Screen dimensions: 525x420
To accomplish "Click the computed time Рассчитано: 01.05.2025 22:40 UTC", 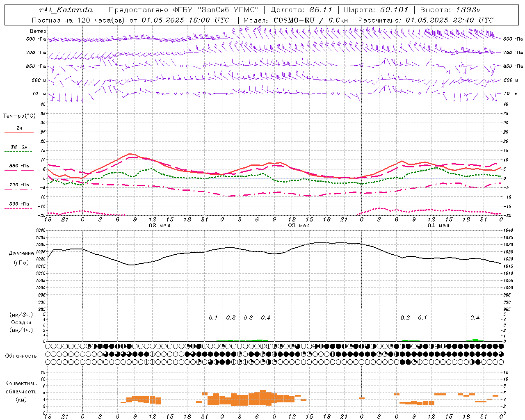I will 426,20.
